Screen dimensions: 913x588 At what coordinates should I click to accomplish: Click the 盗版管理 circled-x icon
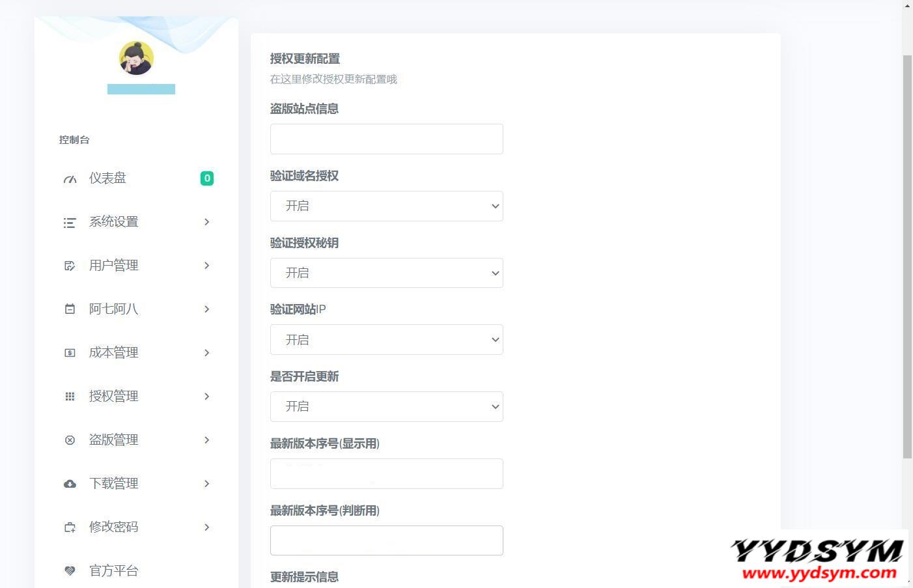click(x=70, y=440)
